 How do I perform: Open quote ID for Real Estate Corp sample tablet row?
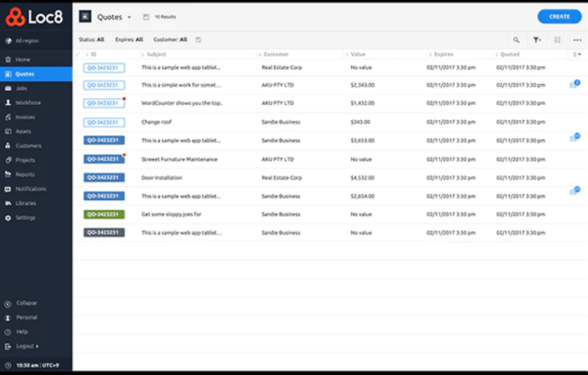104,68
